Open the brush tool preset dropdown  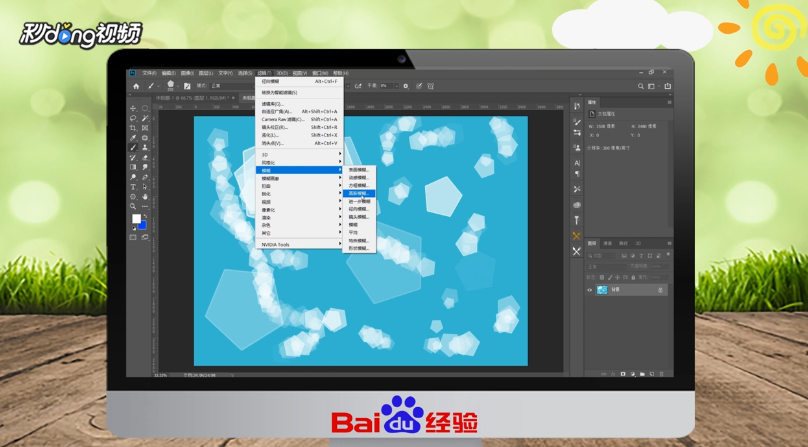pos(158,86)
